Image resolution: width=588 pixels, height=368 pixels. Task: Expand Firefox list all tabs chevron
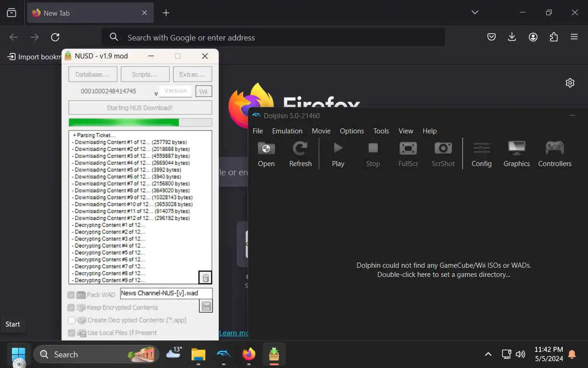475,12
